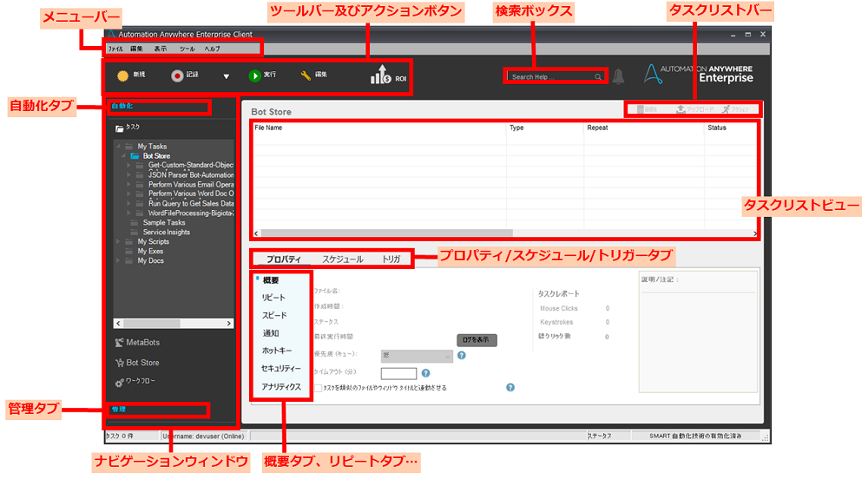Open the editor via wrench 編集 icon
The image size is (868, 479).
(x=306, y=75)
